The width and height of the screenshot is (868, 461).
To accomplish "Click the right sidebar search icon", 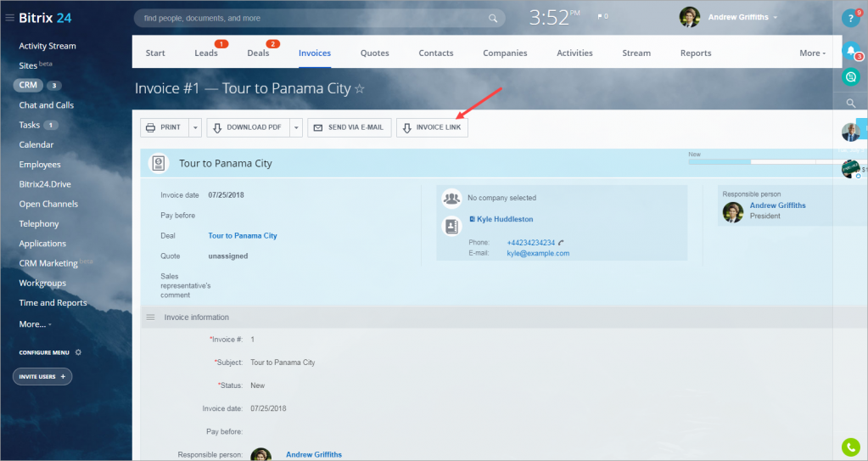I will (x=851, y=103).
